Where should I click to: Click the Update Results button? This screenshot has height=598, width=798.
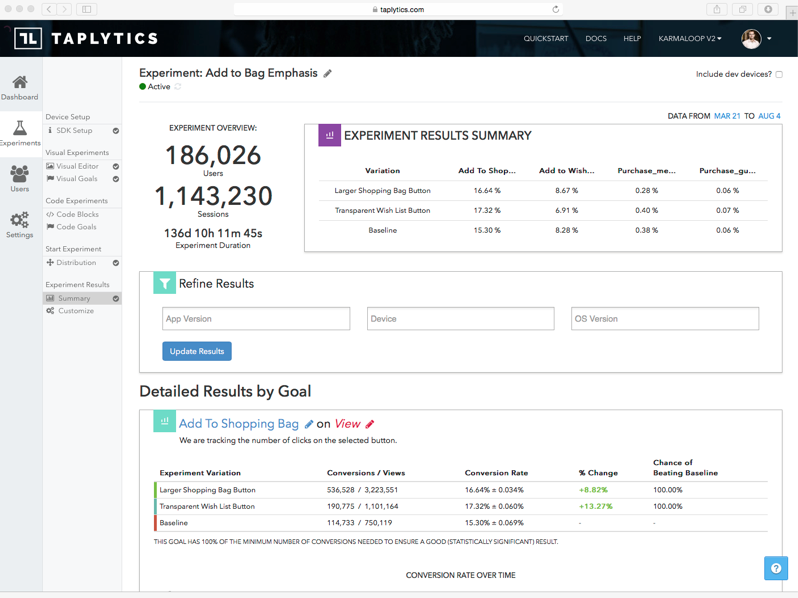pos(197,351)
